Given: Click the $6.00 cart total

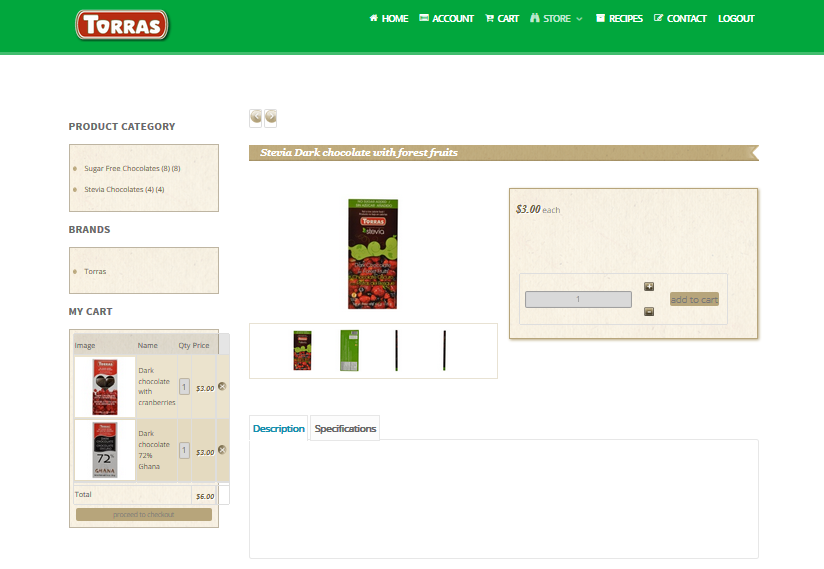Looking at the screenshot, I should (205, 496).
